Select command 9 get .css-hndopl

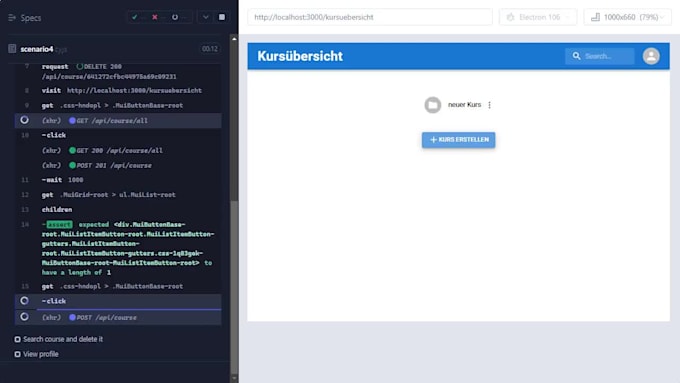click(118, 105)
